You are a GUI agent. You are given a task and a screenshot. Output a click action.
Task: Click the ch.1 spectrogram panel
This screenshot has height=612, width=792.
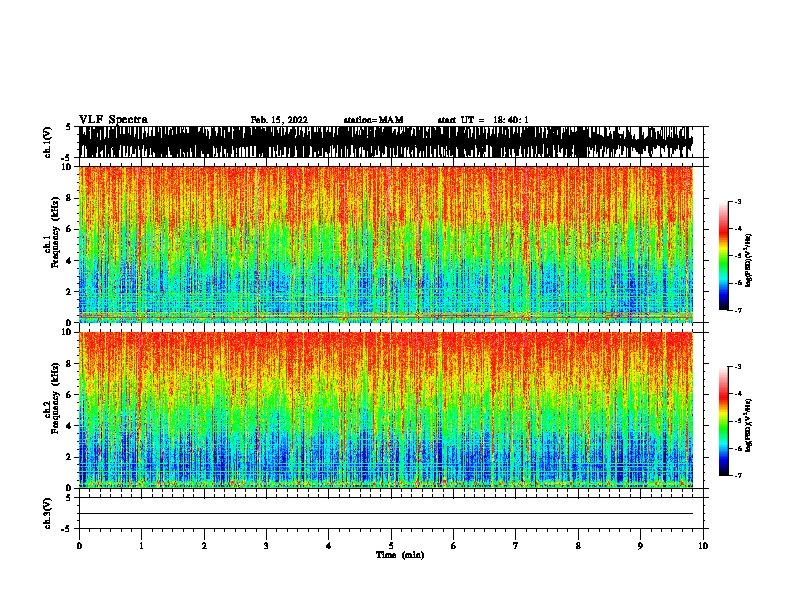[x=386, y=244]
